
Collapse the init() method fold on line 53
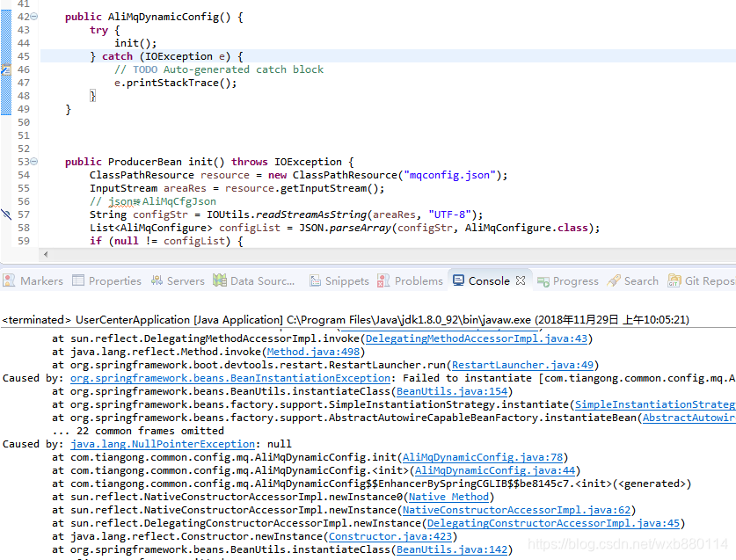point(33,162)
